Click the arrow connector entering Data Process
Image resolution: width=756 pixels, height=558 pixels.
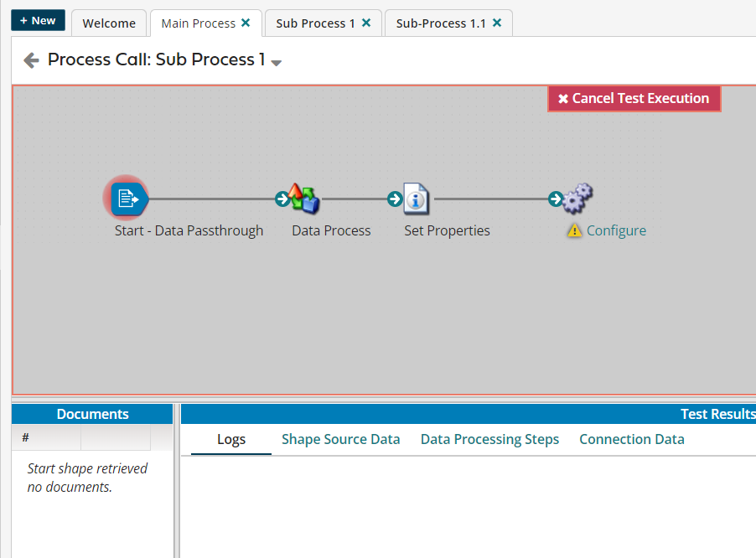[x=282, y=199]
